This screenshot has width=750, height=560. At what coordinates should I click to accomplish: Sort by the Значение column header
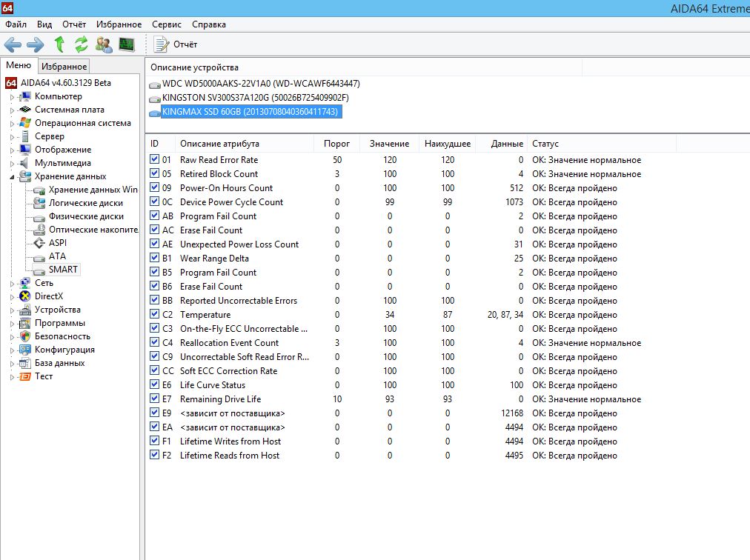pos(389,144)
